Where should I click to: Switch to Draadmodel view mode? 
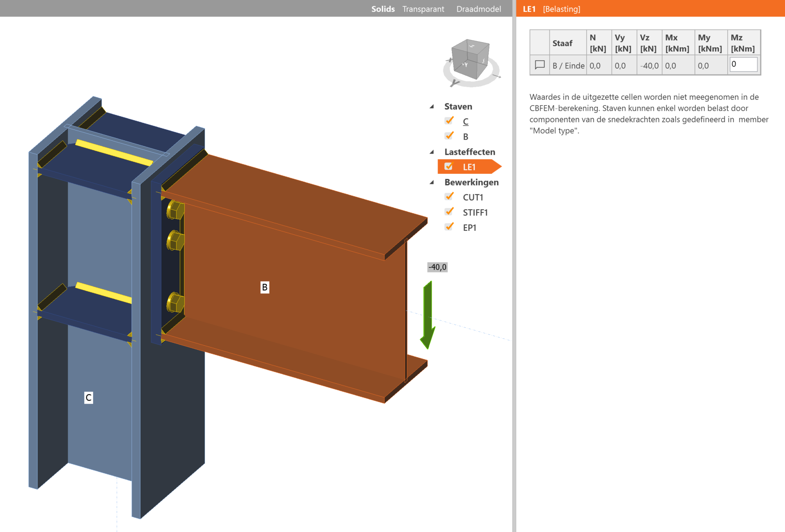(478, 9)
